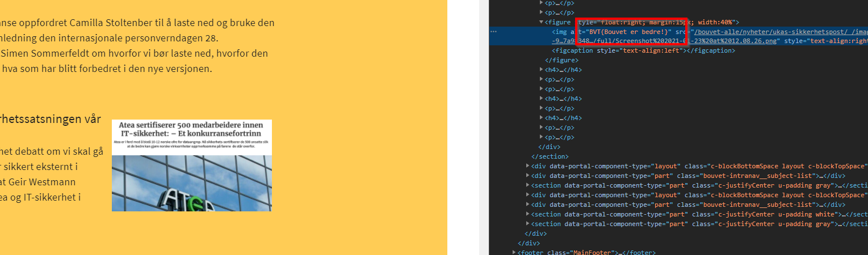
Task: Click the closing figure tag
Action: click(x=559, y=60)
